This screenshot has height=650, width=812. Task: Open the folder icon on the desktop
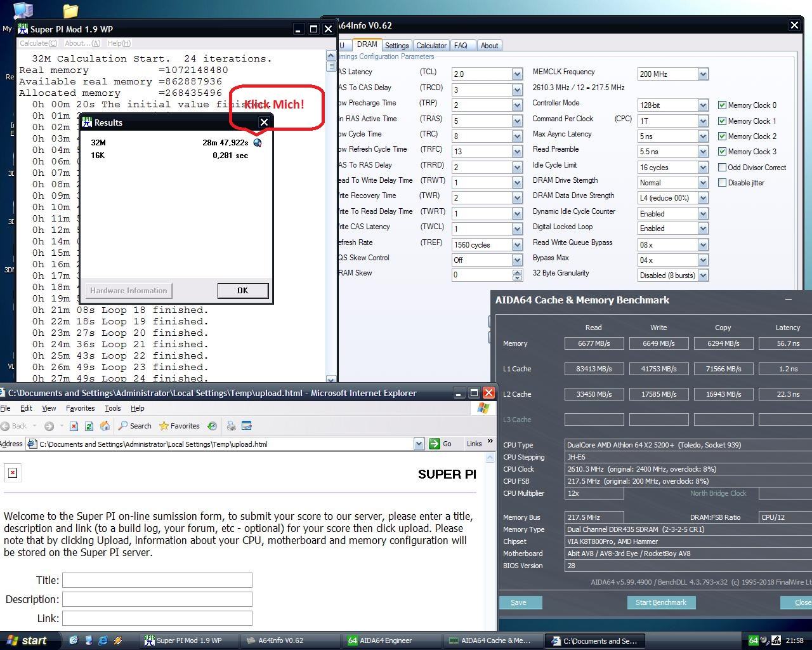(x=70, y=11)
